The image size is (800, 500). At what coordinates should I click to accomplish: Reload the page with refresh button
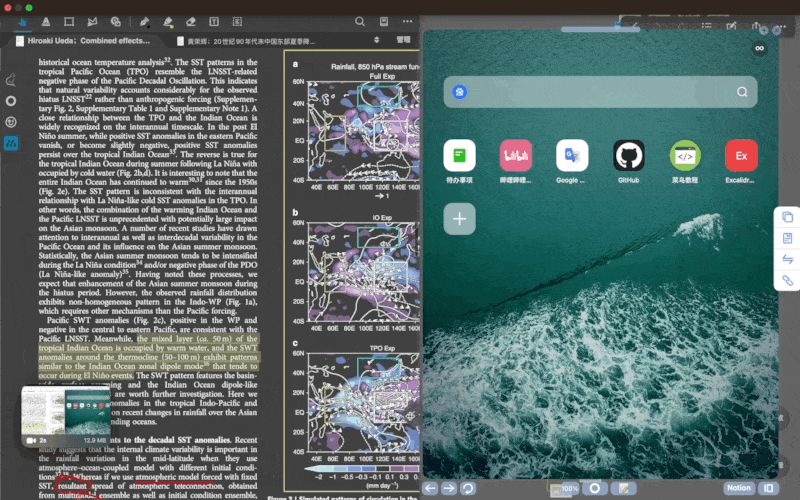pyautogui.click(x=468, y=488)
